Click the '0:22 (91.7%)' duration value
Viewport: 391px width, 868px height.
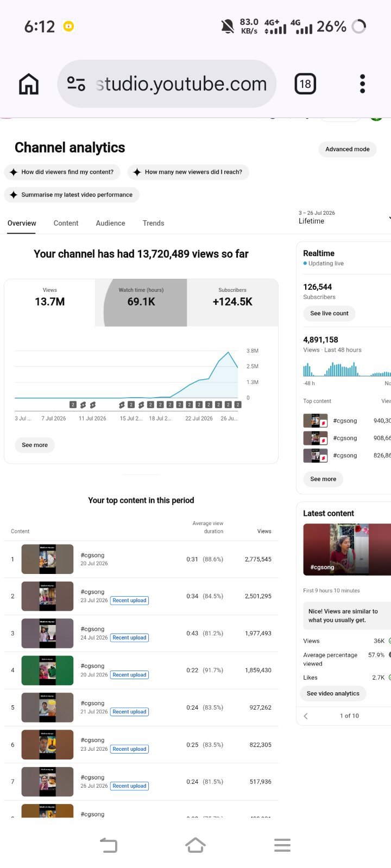pyautogui.click(x=205, y=671)
